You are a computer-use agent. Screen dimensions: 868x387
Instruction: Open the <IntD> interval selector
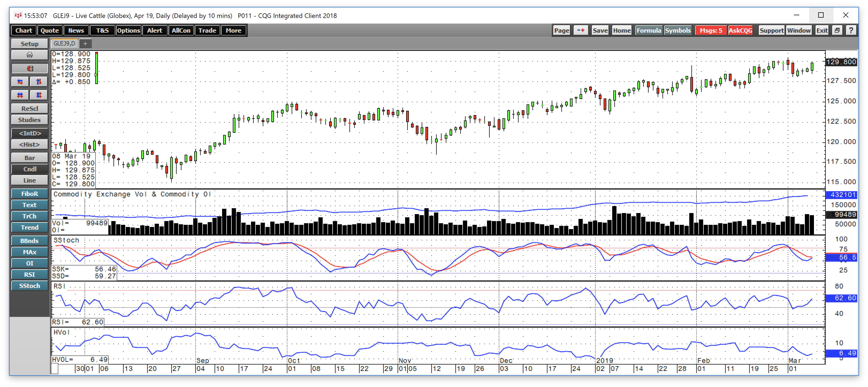pyautogui.click(x=29, y=133)
